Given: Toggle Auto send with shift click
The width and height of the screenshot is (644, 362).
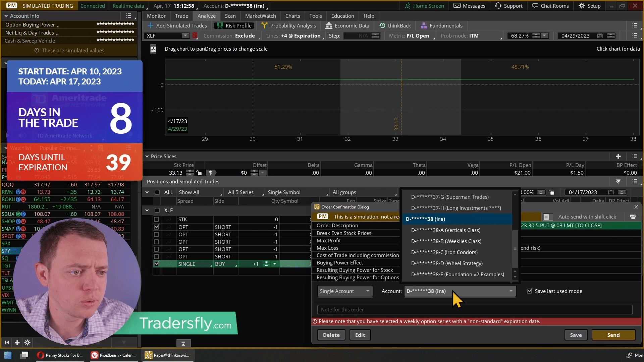Looking at the screenshot, I should pyautogui.click(x=548, y=217).
